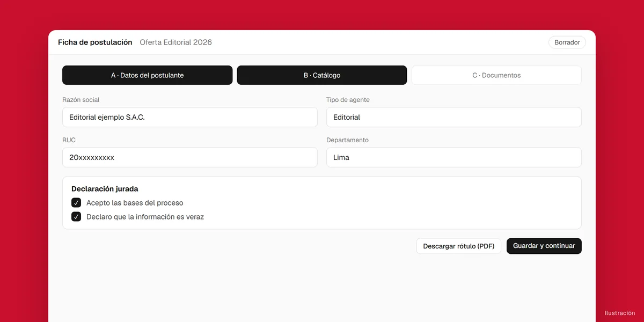The image size is (644, 322).
Task: Click the Razón social field label
Action: [x=81, y=100]
